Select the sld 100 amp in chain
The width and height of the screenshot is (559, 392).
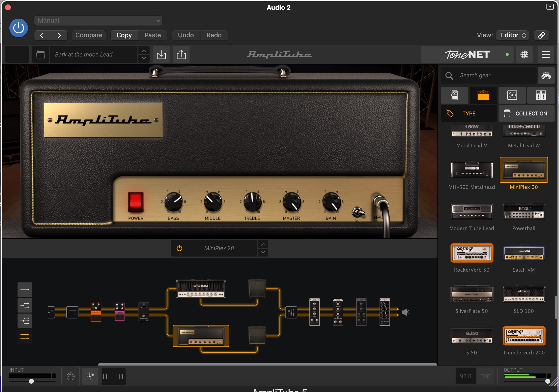(201, 289)
